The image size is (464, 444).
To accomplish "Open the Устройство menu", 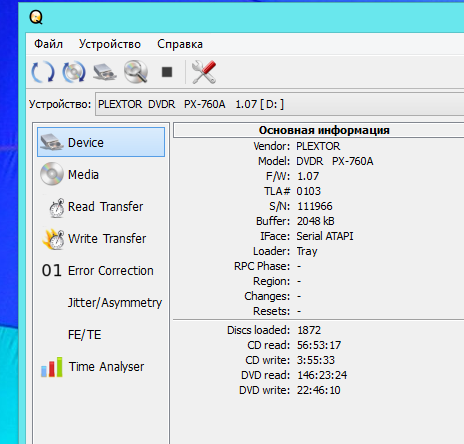I will [x=110, y=44].
